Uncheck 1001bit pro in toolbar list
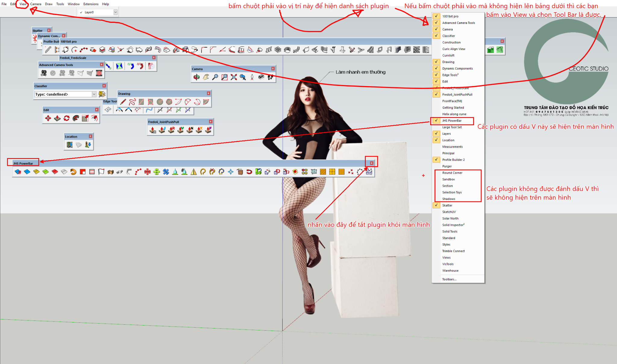 458,16
